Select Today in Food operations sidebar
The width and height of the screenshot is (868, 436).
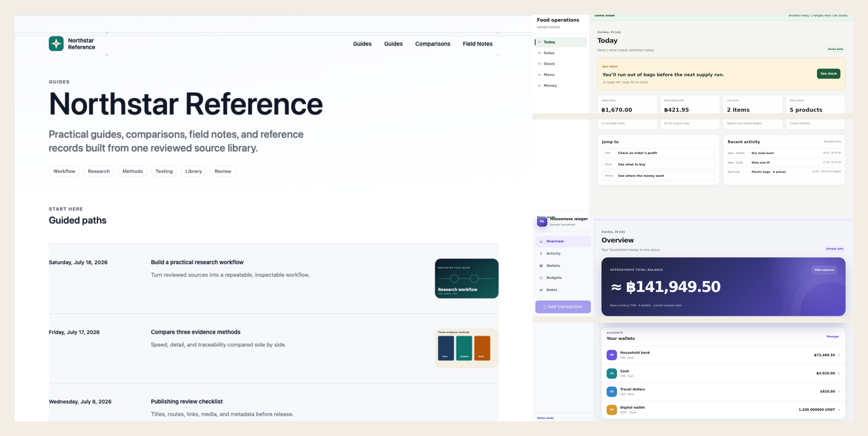pyautogui.click(x=561, y=42)
